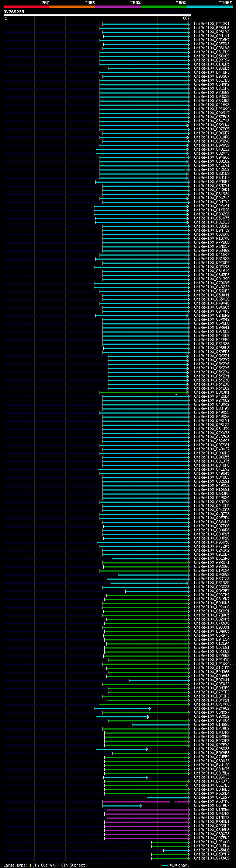Select hit label UniRef100_Q7XNQ9
Viewport: 236px width, 868px height.
click(212, 858)
